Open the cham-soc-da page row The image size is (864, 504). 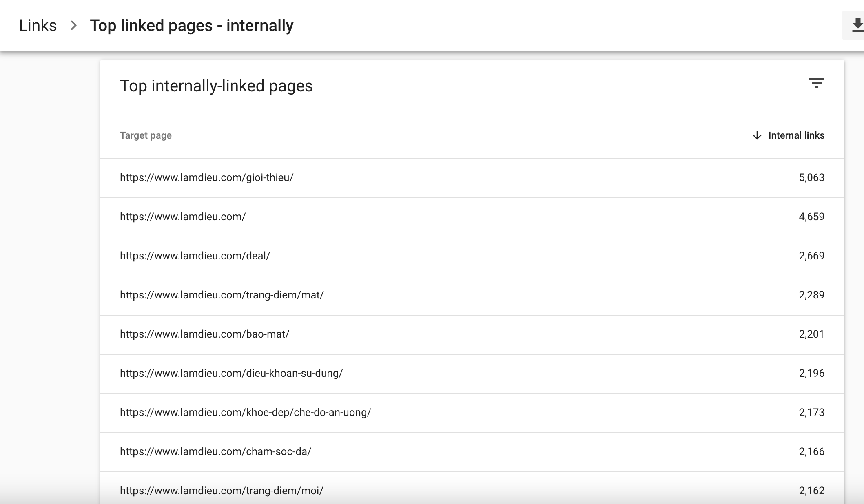[472, 452]
